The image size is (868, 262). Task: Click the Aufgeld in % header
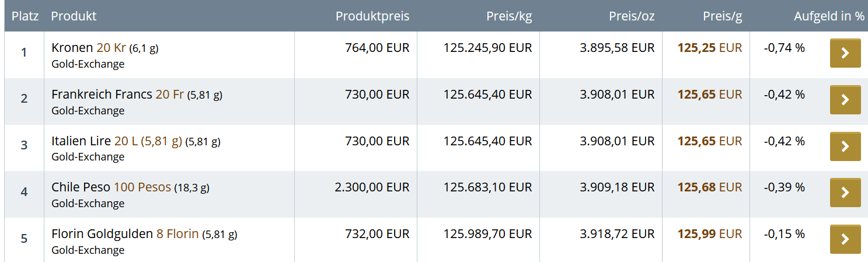pyautogui.click(x=829, y=16)
